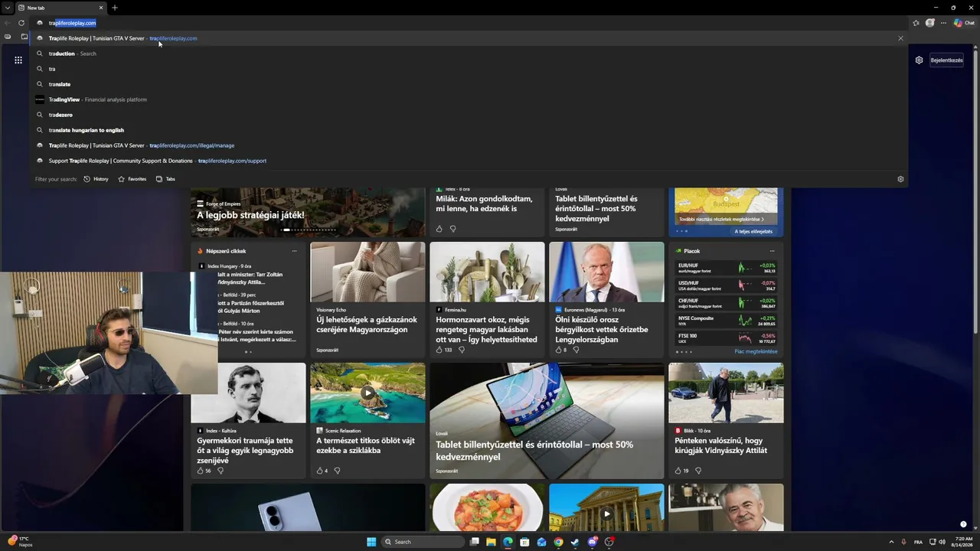Filter suggestions by Favorites
This screenshot has width=980, height=551.
132,179
